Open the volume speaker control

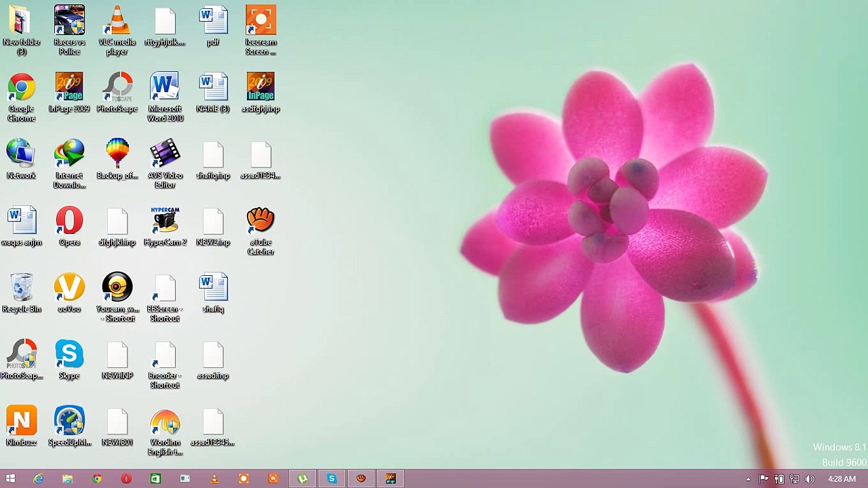coord(810,479)
